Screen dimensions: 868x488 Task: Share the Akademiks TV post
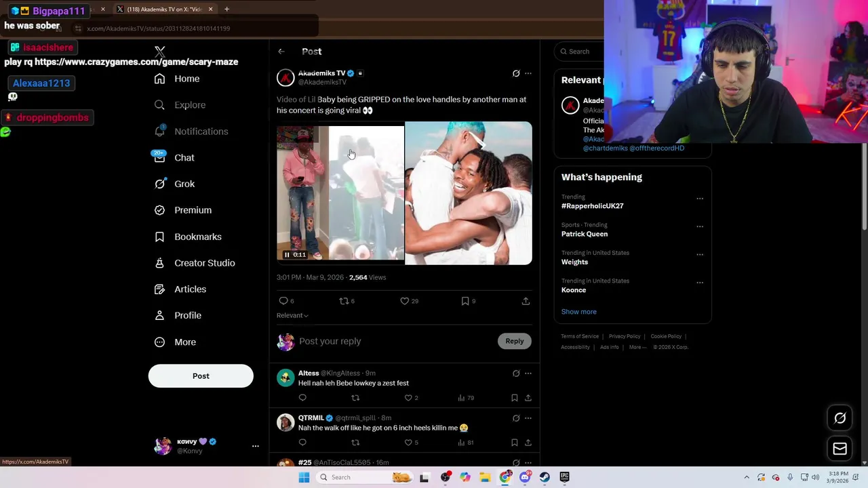point(526,301)
